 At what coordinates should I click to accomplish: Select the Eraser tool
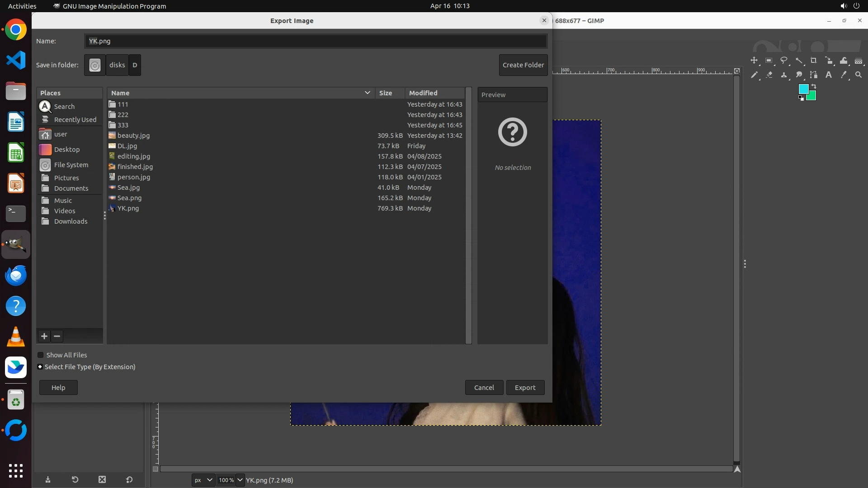(x=769, y=75)
